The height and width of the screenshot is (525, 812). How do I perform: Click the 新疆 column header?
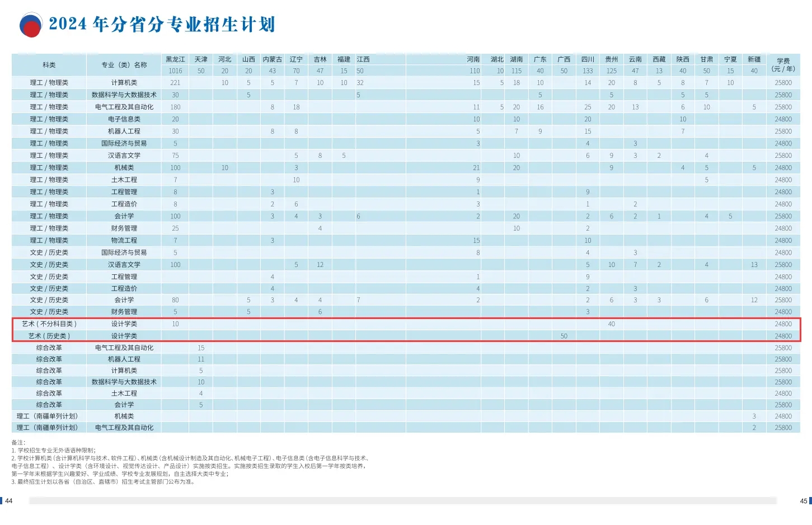(754, 59)
